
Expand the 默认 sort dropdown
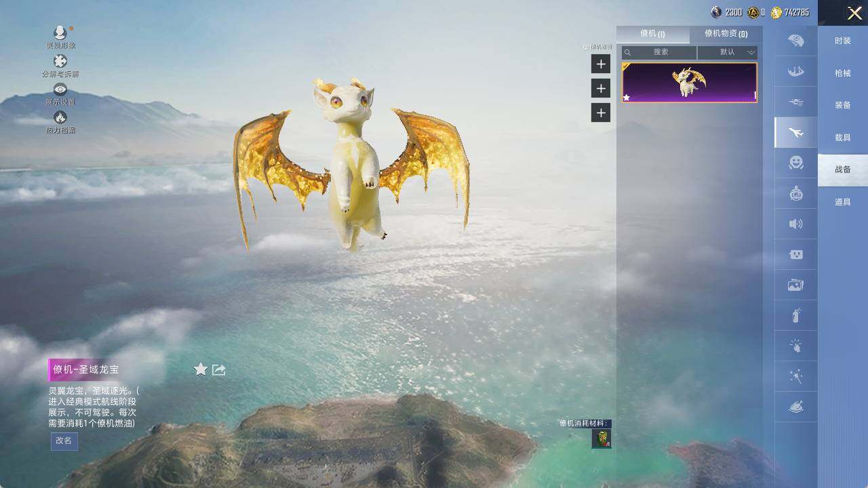728,52
